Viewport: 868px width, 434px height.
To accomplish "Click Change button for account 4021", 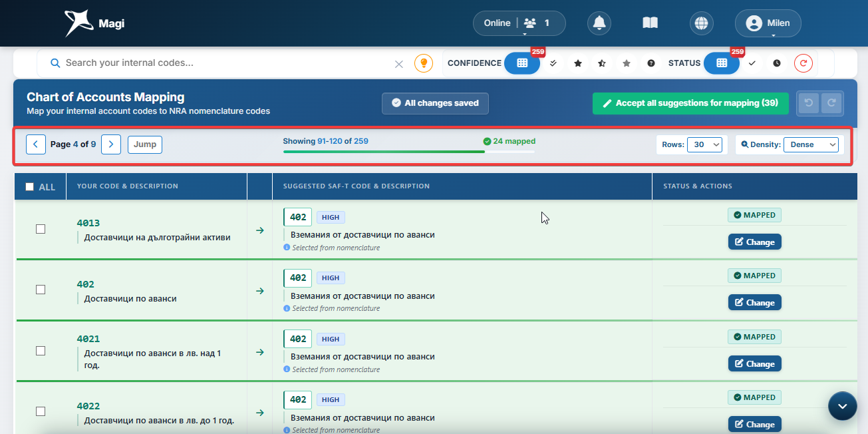I will (755, 363).
